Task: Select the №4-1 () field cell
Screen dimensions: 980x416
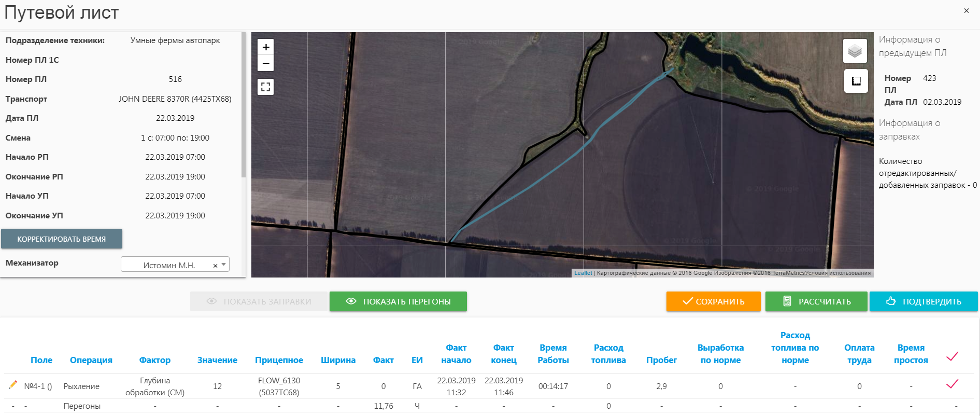Action: point(38,386)
